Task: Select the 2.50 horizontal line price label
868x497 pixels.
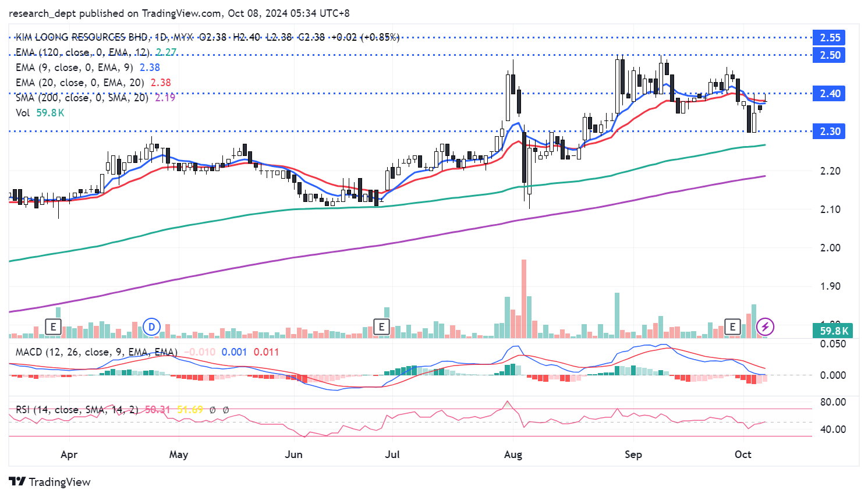Action: tap(830, 55)
